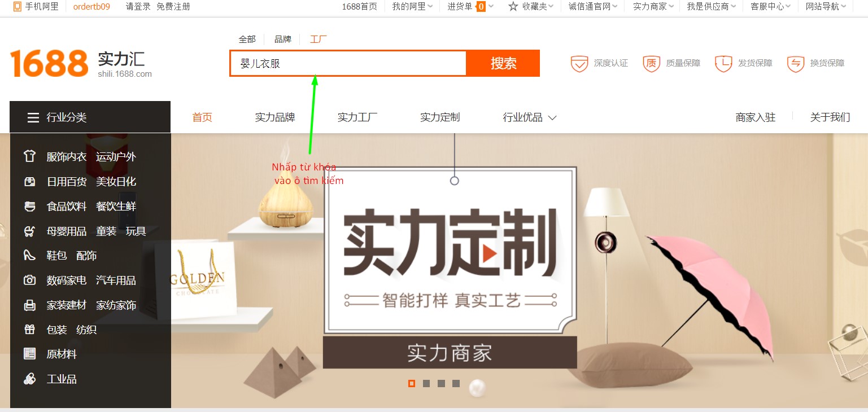Click the 发货保障 delivery guarantee icon
The width and height of the screenshot is (868, 412).
coord(723,64)
